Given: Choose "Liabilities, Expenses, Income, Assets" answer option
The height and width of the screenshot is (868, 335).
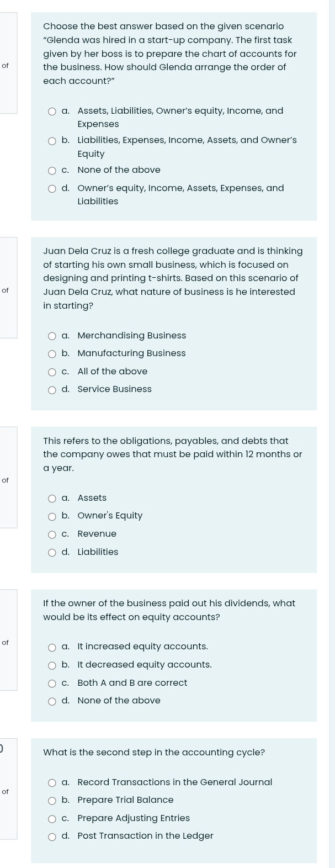Looking at the screenshot, I should [x=52, y=141].
